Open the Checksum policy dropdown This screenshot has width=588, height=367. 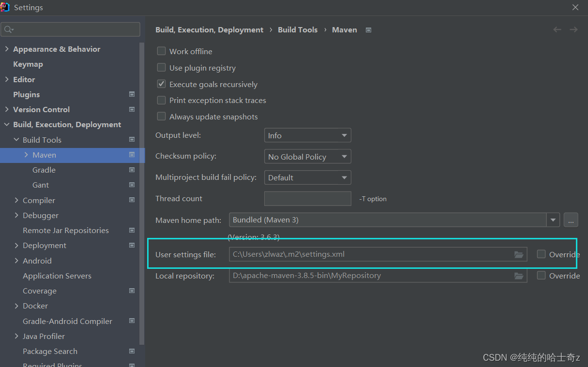point(307,157)
